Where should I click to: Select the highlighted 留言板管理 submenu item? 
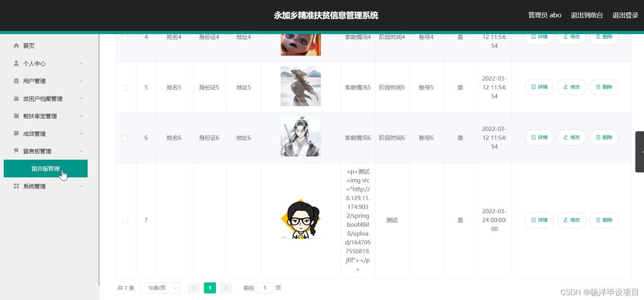click(x=46, y=169)
